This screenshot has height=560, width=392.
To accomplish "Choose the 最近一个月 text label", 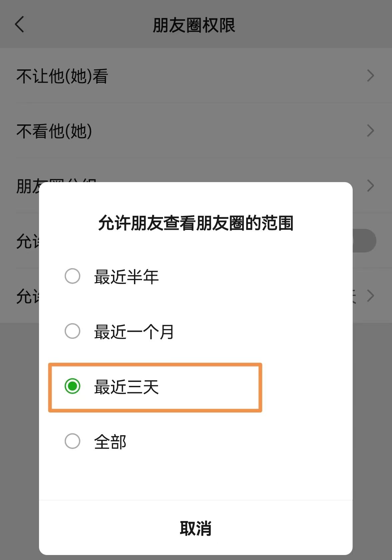I will (x=134, y=332).
